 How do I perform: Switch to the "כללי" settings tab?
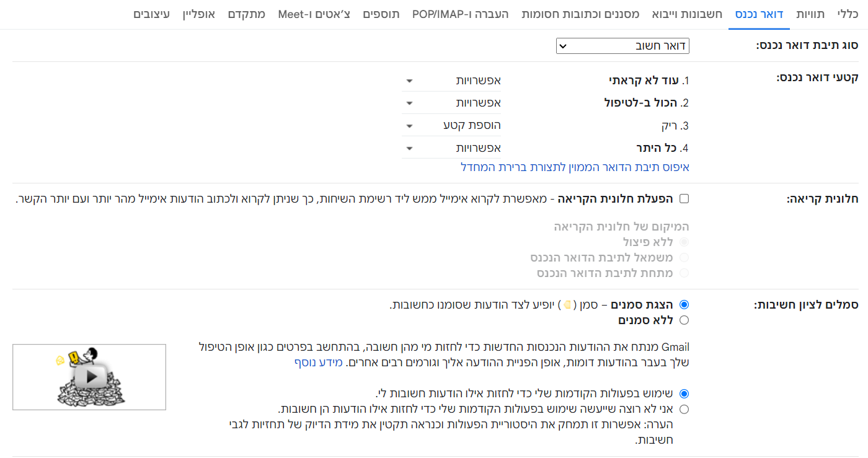click(x=846, y=14)
